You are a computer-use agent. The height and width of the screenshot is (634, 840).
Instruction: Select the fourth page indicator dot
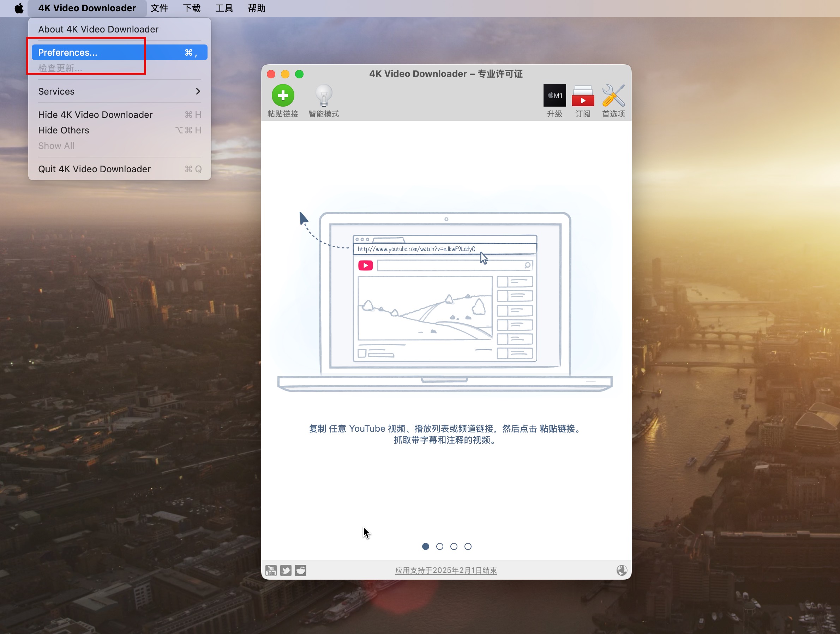(x=468, y=546)
